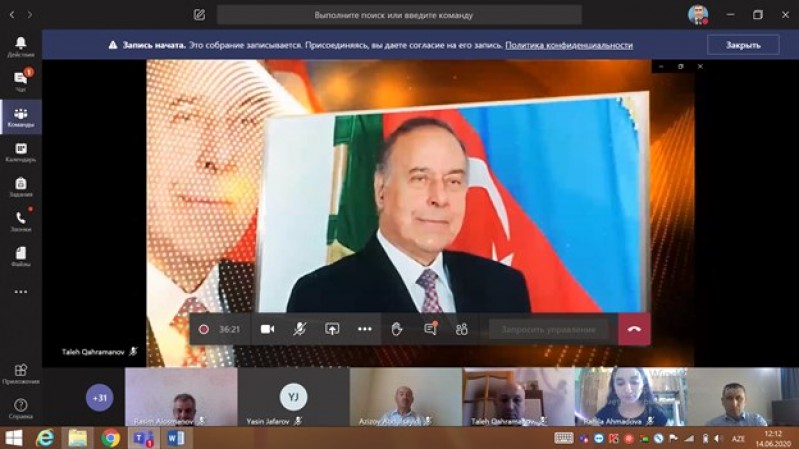Expand more apps ellipsis in left sidebar
This screenshot has width=799, height=449.
click(20, 292)
